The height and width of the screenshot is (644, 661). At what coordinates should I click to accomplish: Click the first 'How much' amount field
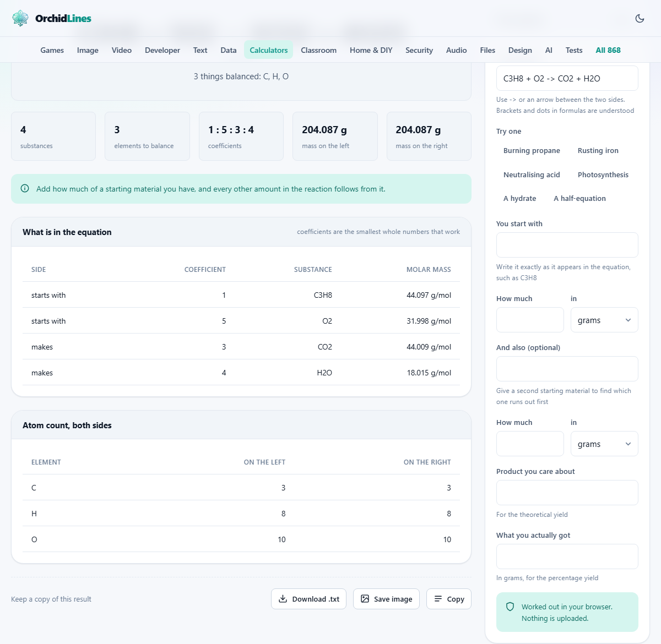click(x=530, y=320)
